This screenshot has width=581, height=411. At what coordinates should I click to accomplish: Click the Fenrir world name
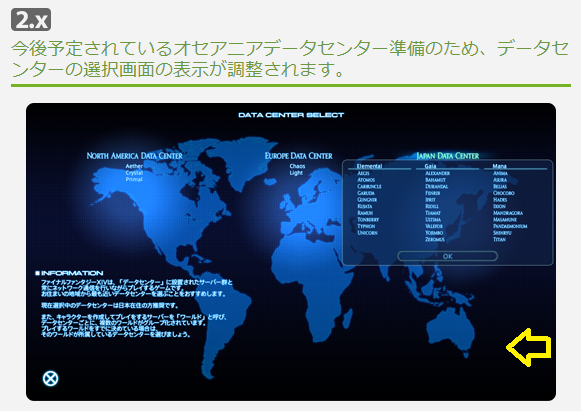coord(433,193)
